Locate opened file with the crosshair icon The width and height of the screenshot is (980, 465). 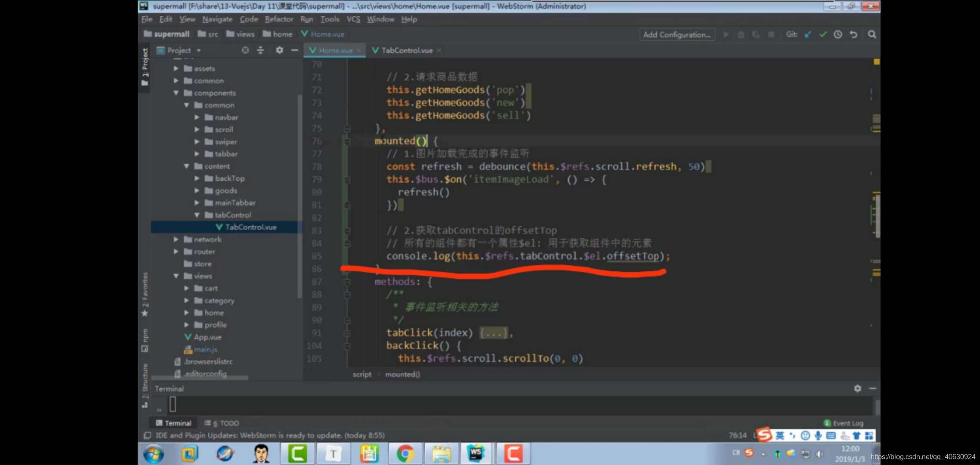click(245, 50)
